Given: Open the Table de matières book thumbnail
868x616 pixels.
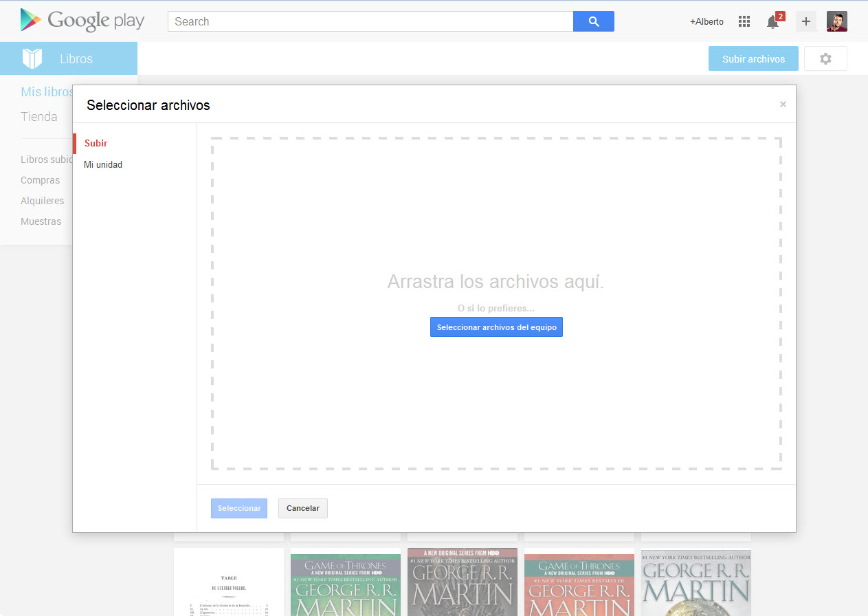Looking at the screenshot, I should coord(229,582).
